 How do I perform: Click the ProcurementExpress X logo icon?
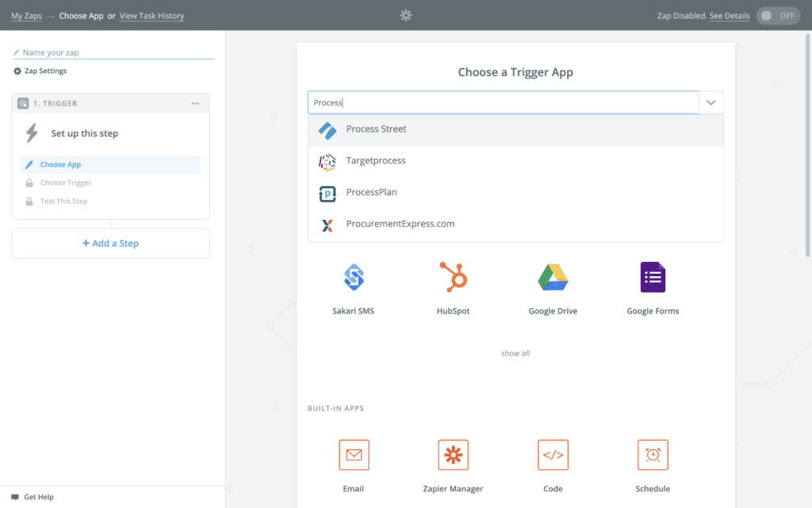327,225
